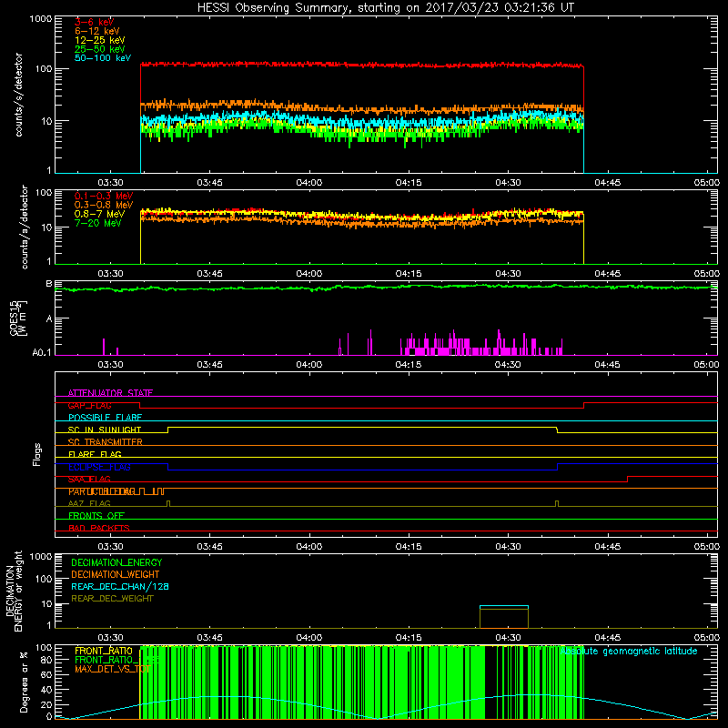This screenshot has width=728, height=728.
Task: Click the raised SC_IN_SUNLIGHT yellow step line
Action: click(362, 427)
